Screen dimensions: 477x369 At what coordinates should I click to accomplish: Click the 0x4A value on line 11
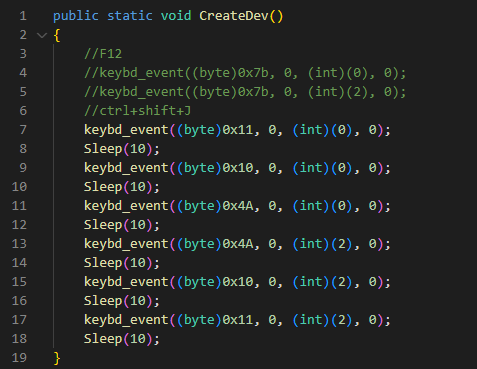point(238,206)
